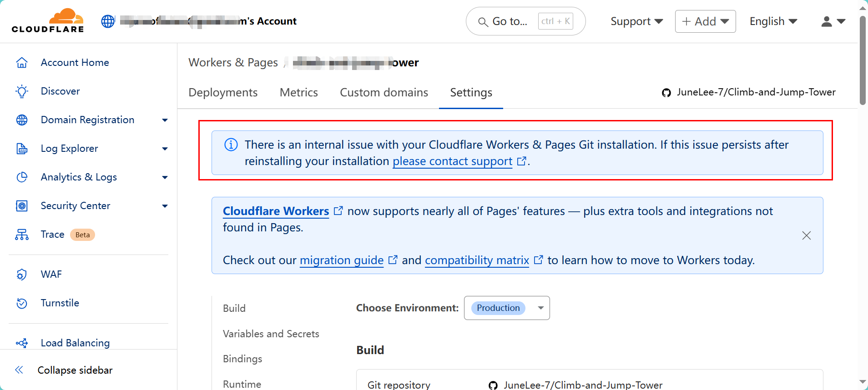Click the Security Center icon
The height and width of the screenshot is (390, 868).
point(22,206)
